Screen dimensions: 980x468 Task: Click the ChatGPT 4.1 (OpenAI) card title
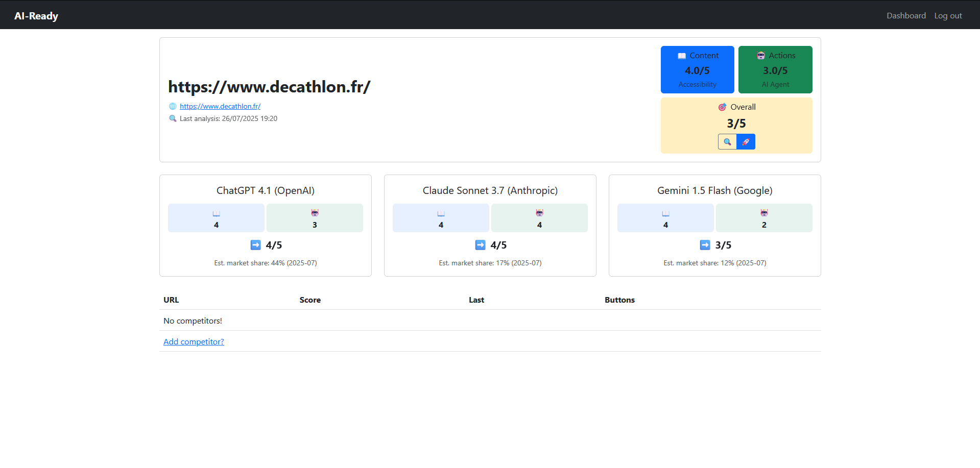(266, 190)
